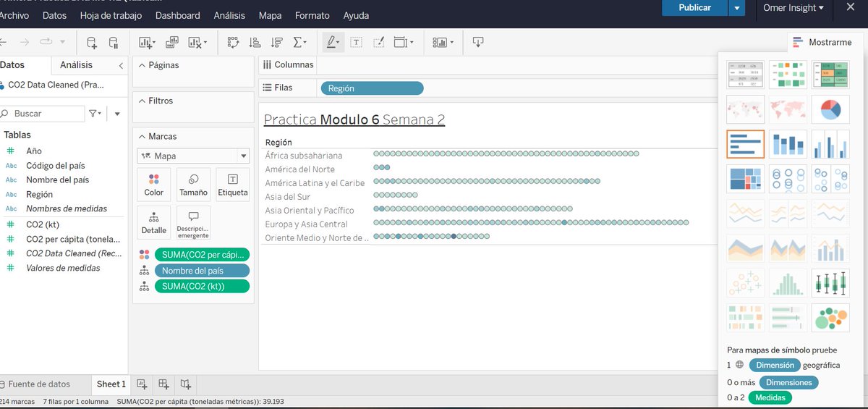Viewport: 868px width, 409px height.
Task: Choose side-by-side bars chart
Action: point(830,144)
